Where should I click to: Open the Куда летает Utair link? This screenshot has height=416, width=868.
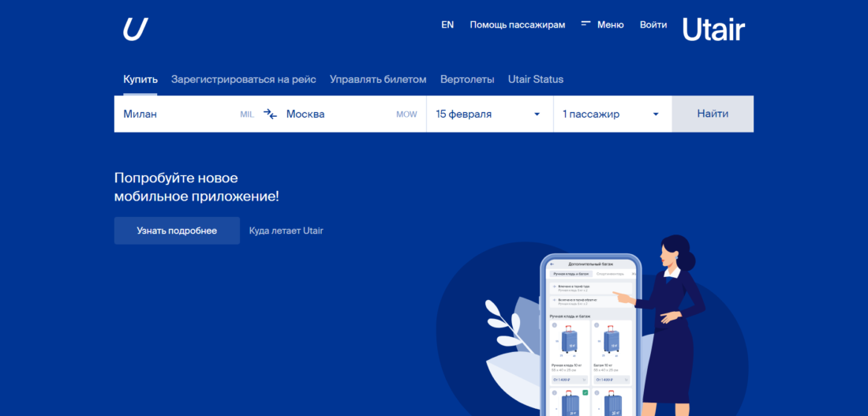click(286, 230)
